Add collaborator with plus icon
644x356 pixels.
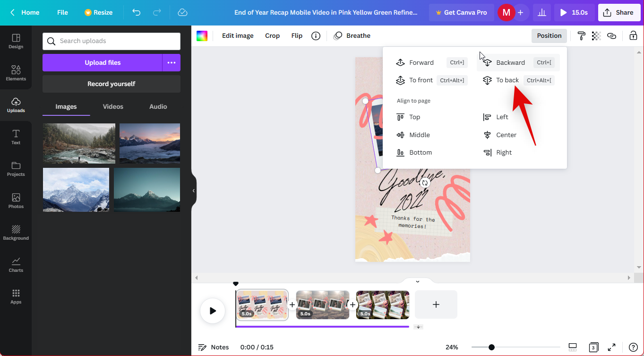pyautogui.click(x=520, y=12)
